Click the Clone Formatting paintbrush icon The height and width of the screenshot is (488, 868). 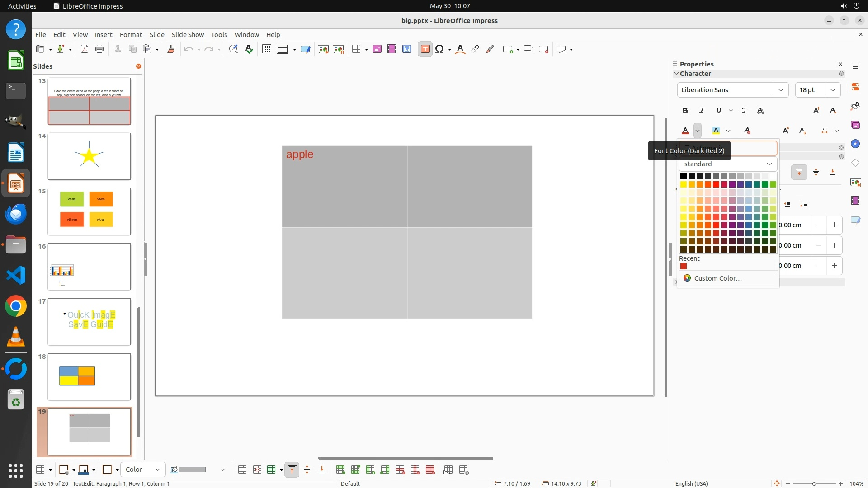click(171, 49)
